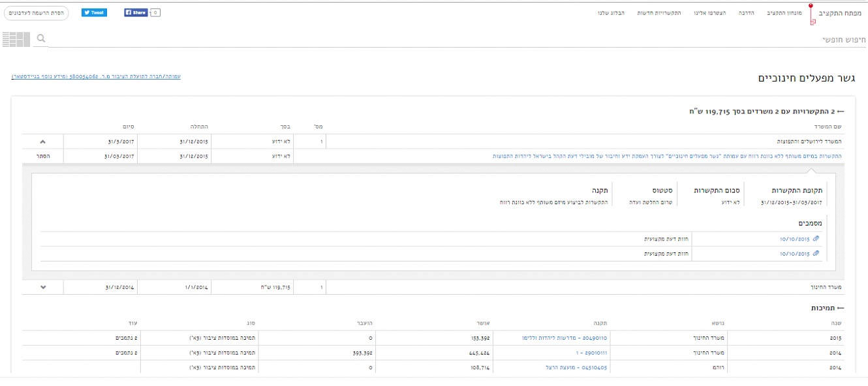Screen dimensions: 868x386
Task: Open the GuideStar עמותה info link
Action: coord(96,77)
